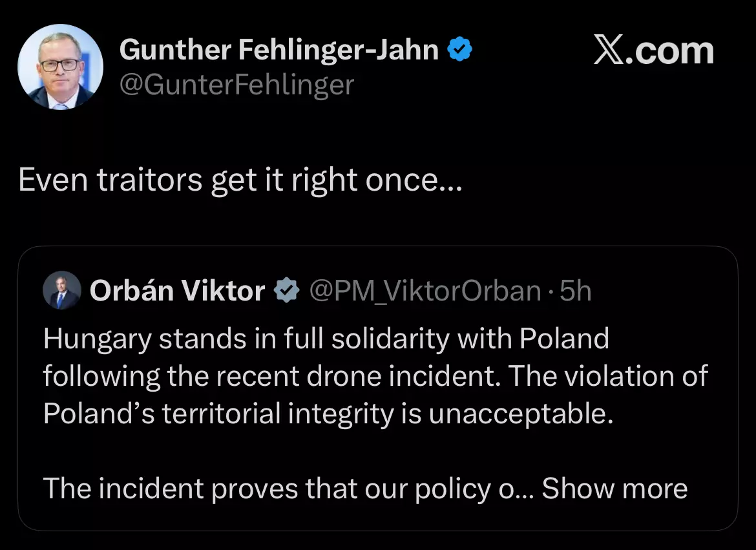
Task: Click the X letter in the X.com logo
Action: point(609,49)
